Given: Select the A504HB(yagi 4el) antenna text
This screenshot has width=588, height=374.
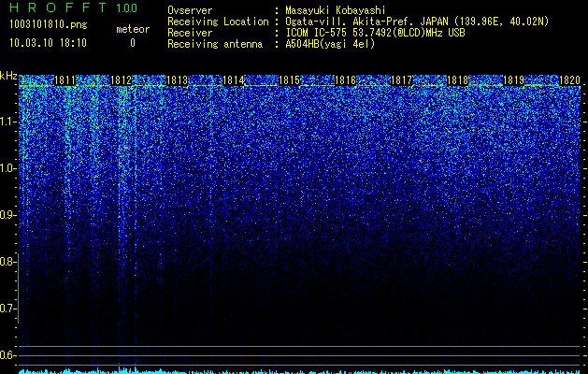Looking at the screenshot, I should pyautogui.click(x=330, y=44).
